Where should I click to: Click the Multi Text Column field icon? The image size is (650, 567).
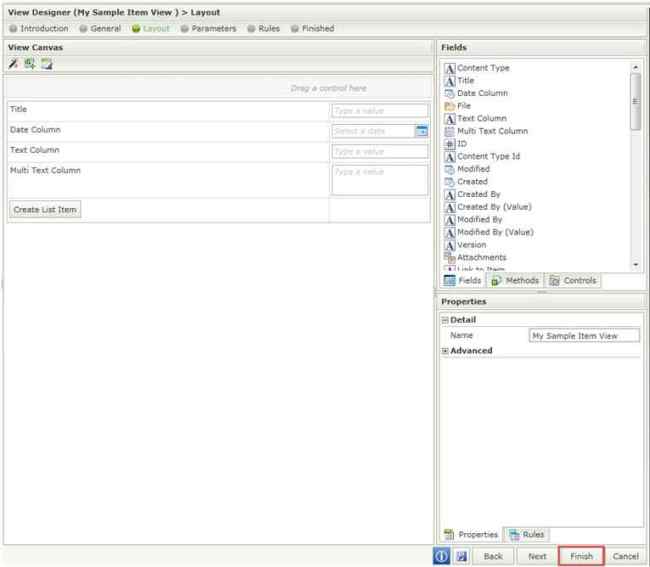tap(450, 131)
